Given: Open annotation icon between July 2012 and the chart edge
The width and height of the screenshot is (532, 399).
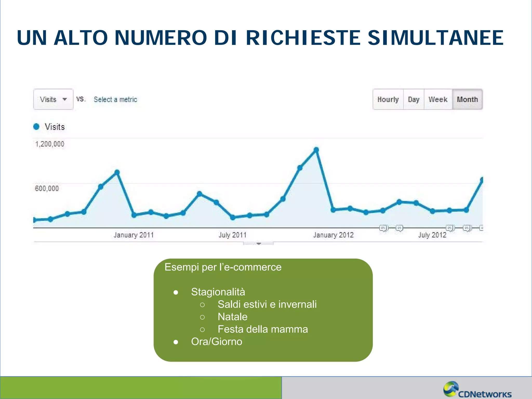Looking at the screenshot, I should coord(467,228).
